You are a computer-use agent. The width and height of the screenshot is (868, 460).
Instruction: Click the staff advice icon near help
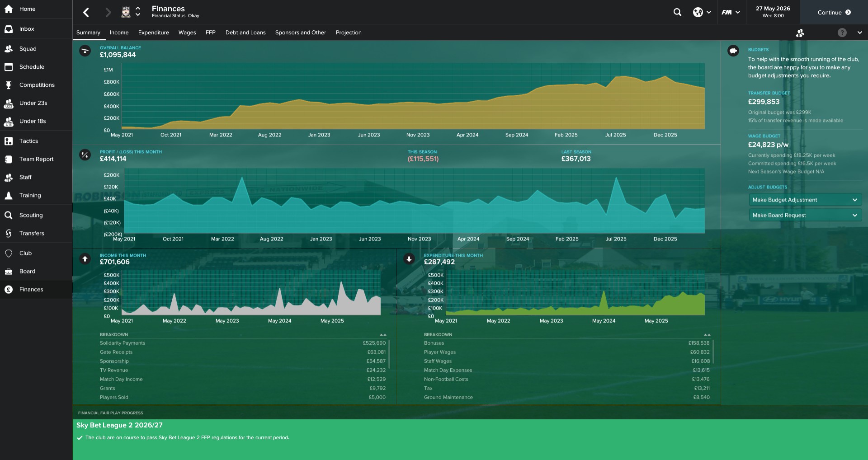click(x=800, y=33)
